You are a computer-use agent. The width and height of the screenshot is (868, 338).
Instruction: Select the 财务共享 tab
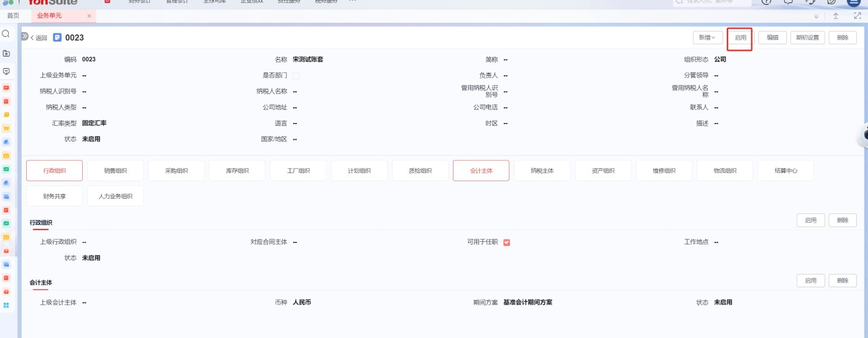pos(55,196)
